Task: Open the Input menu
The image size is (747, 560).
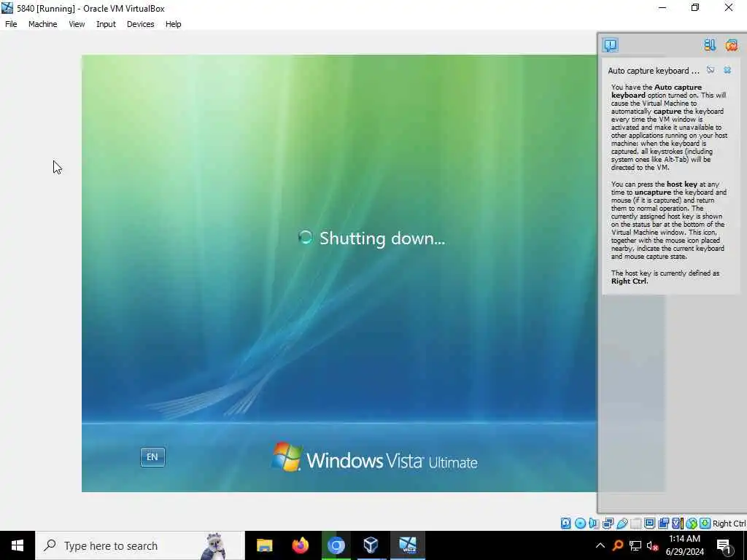Action: (106, 24)
